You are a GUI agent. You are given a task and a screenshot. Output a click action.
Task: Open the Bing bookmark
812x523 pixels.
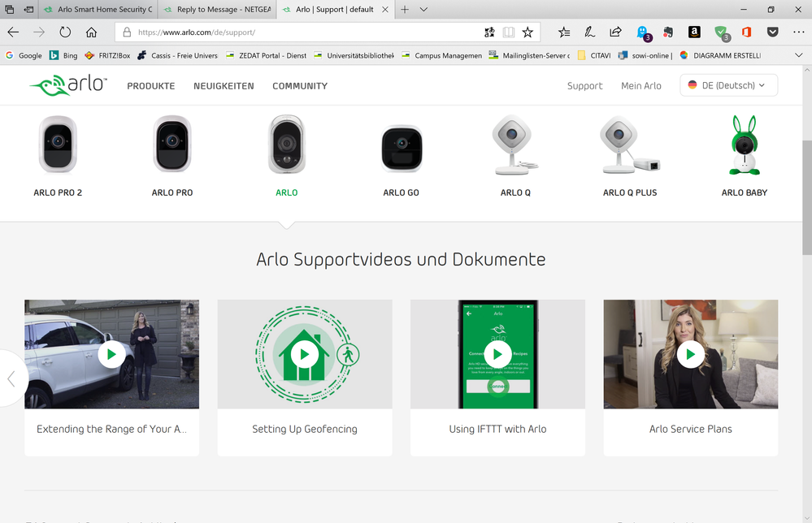click(63, 55)
